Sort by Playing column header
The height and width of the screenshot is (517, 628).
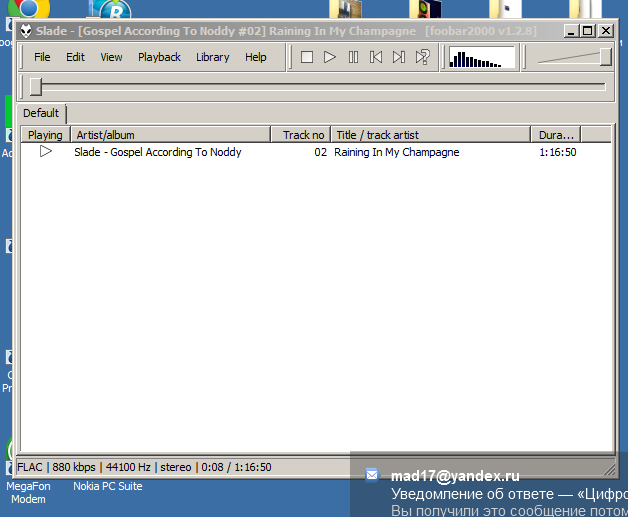(x=45, y=135)
